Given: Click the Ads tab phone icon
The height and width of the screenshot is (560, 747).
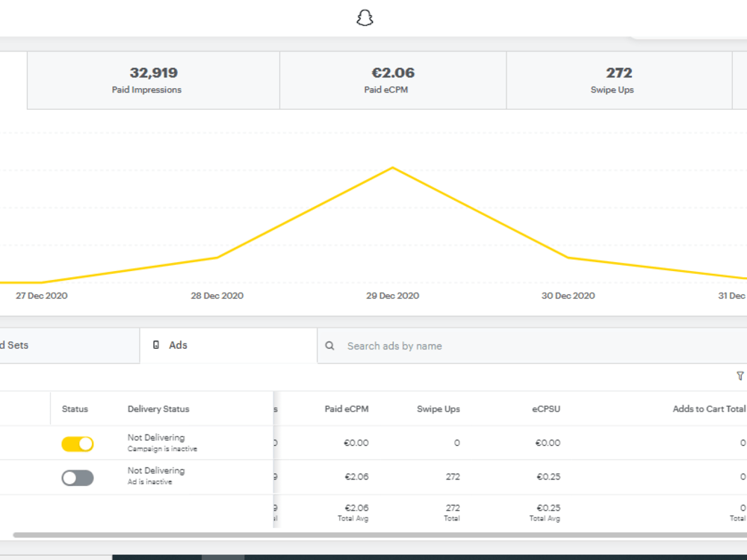Looking at the screenshot, I should point(156,345).
